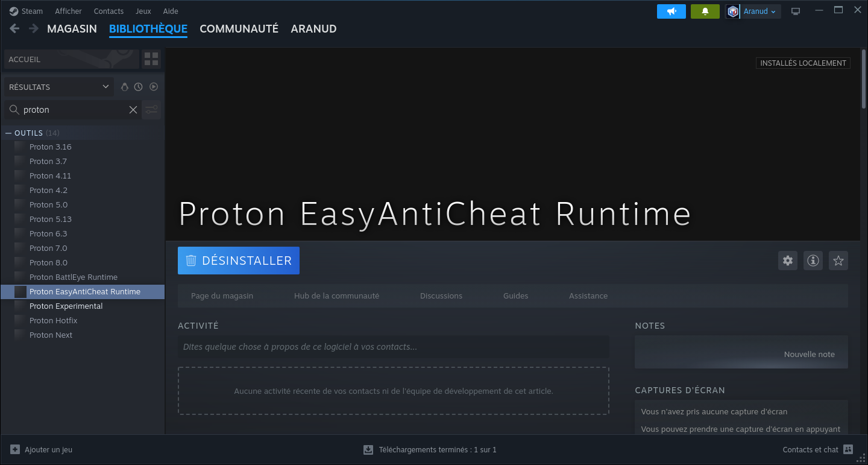Image resolution: width=868 pixels, height=465 pixels.
Task: Click the plus icon beside Ajouter un jeu
Action: [x=15, y=449]
